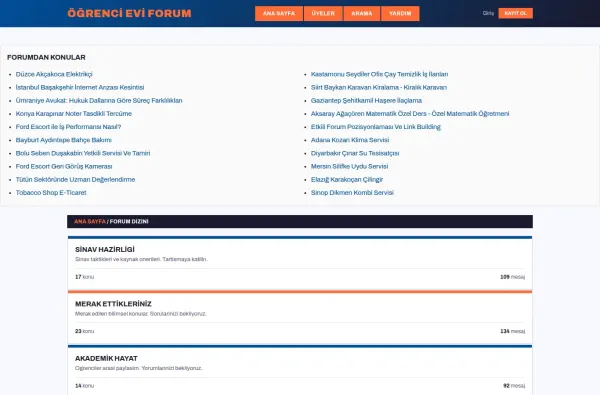Click ANA SAYFA in the breadcrumb bar
Viewport: 600px width, 395px height.
90,222
